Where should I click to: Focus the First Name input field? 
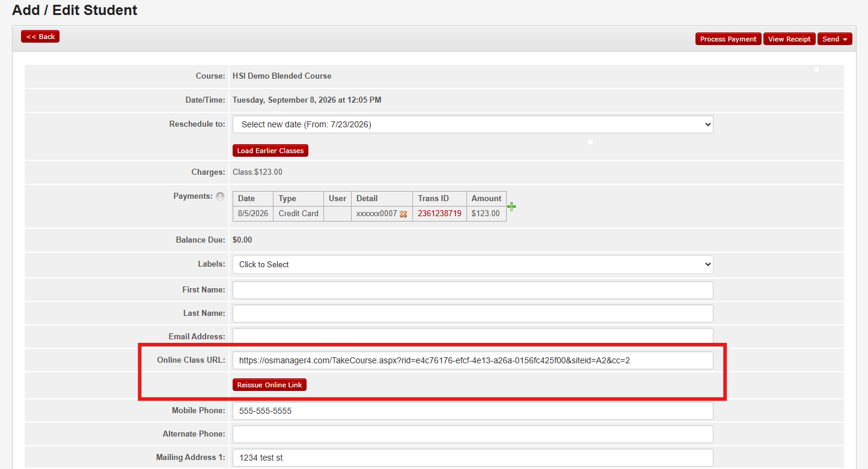pyautogui.click(x=472, y=290)
